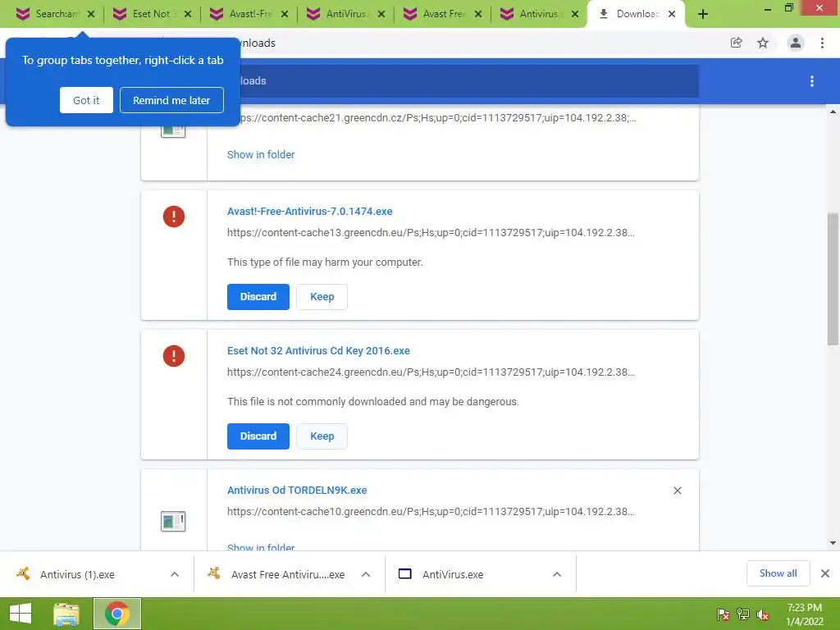Click Chrome icon in taskbar

coord(117,614)
